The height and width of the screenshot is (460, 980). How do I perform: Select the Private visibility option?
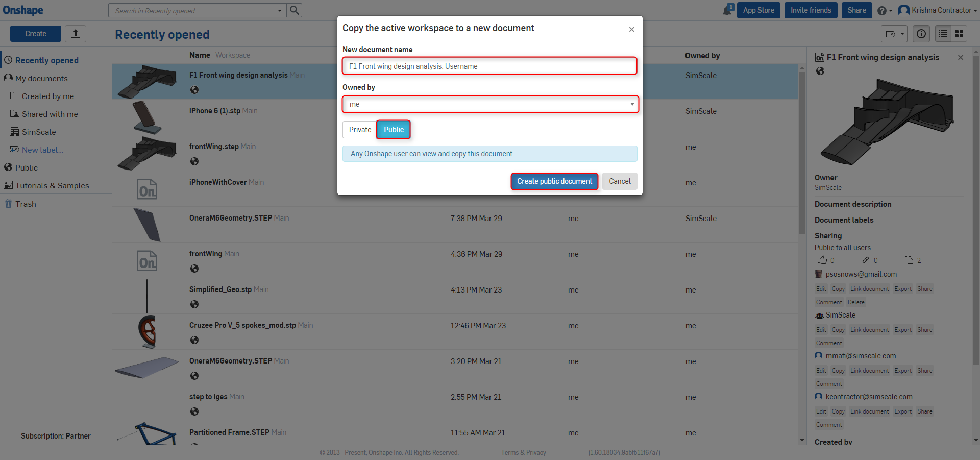coord(360,130)
